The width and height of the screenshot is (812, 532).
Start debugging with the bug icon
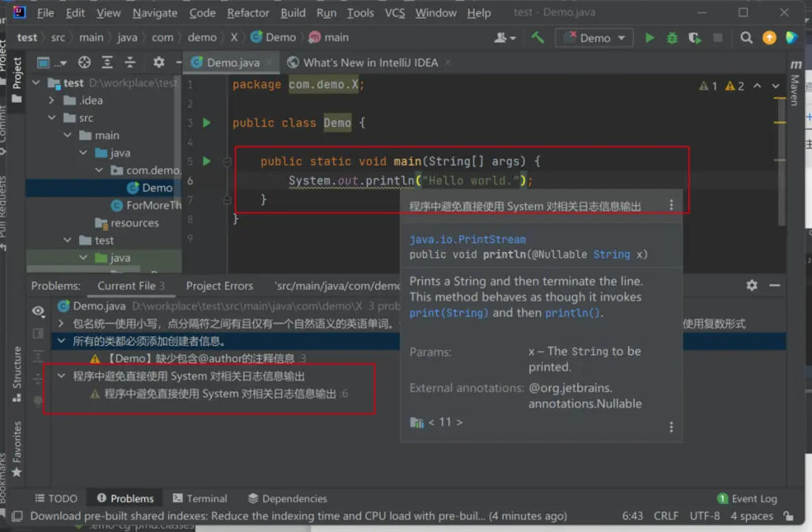point(671,38)
